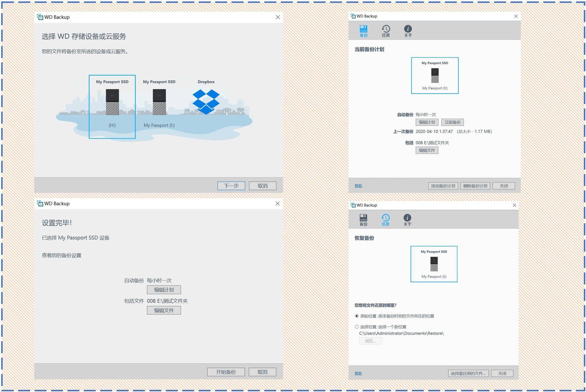Viewport: 586px width, 392px height.
Task: Click 开始备份 to start the backup
Action: pos(226,372)
